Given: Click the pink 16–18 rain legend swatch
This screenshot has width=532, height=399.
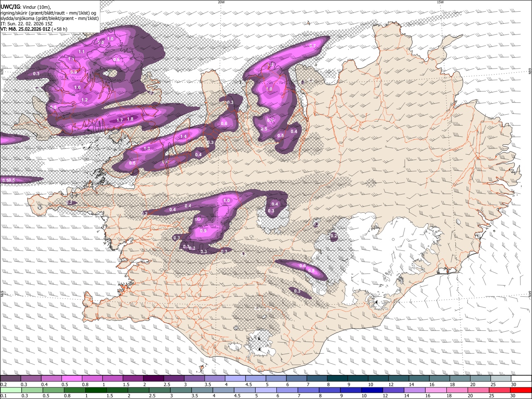Looking at the screenshot, I should (x=436, y=390).
